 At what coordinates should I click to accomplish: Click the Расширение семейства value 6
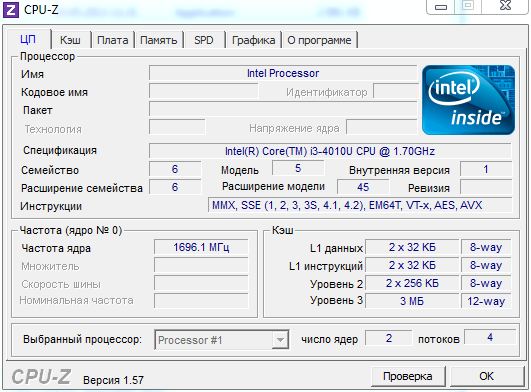coord(175,187)
